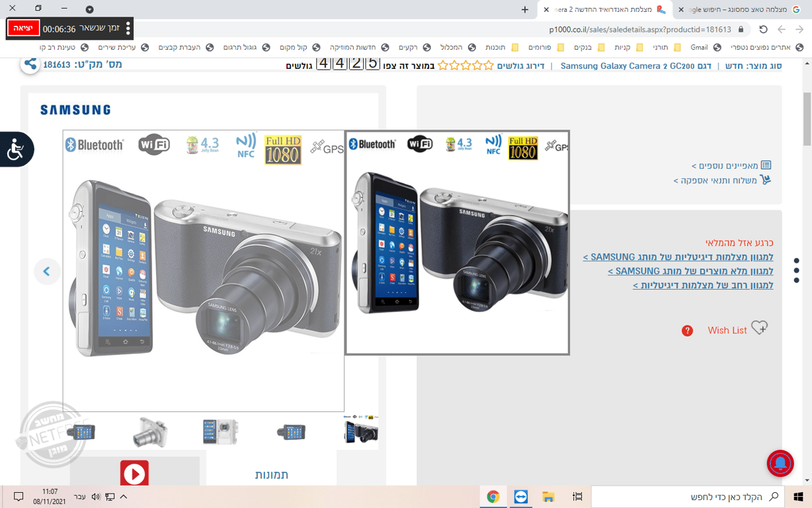Click the red יציאה exit button
The image size is (812, 508).
pyautogui.click(x=23, y=28)
